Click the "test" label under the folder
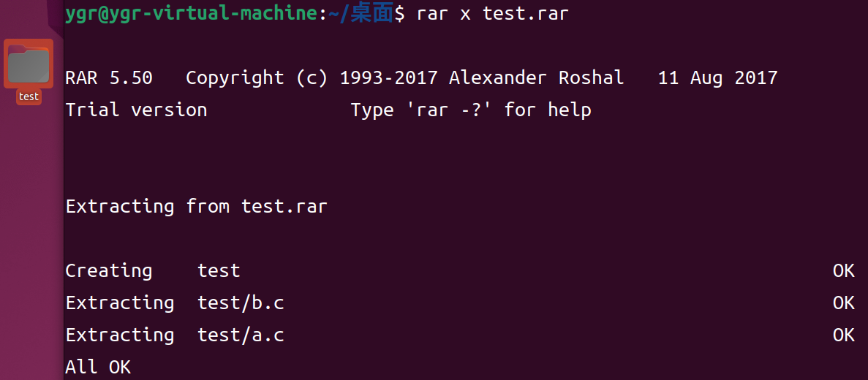This screenshot has height=380, width=868. [29, 96]
